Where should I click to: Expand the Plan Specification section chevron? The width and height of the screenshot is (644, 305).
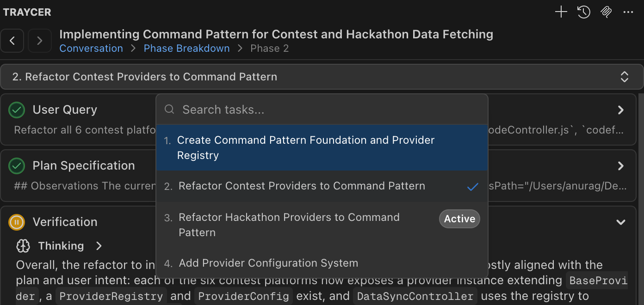click(621, 166)
